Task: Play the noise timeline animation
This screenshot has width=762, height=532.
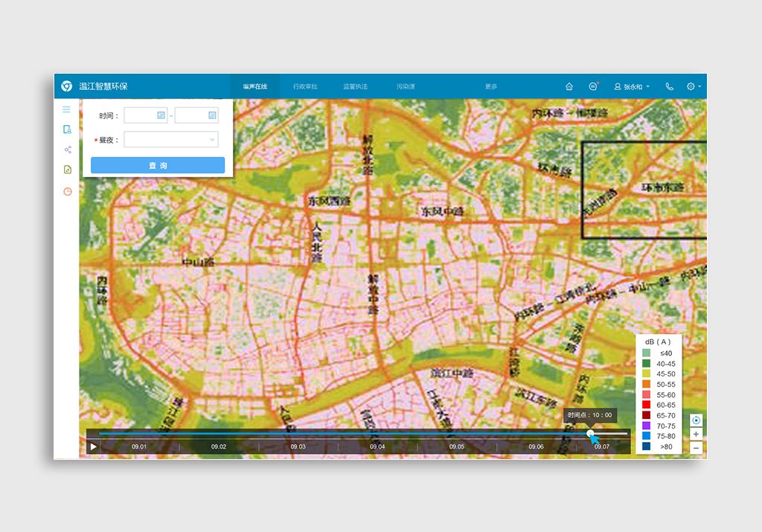Action: click(93, 446)
